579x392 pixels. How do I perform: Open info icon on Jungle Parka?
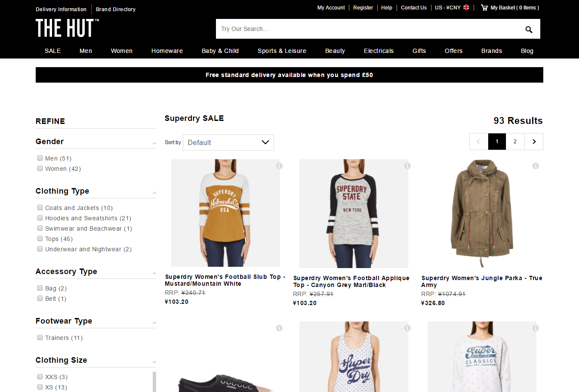(x=536, y=166)
